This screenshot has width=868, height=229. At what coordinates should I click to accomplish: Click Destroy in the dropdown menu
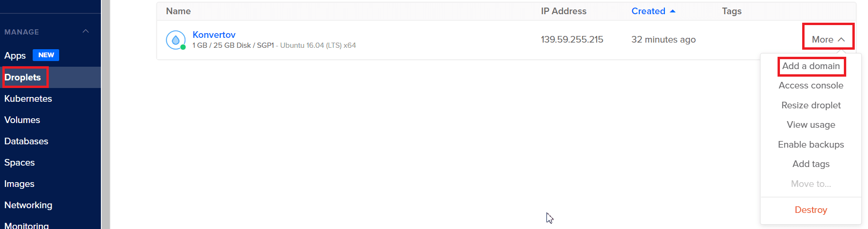click(811, 210)
